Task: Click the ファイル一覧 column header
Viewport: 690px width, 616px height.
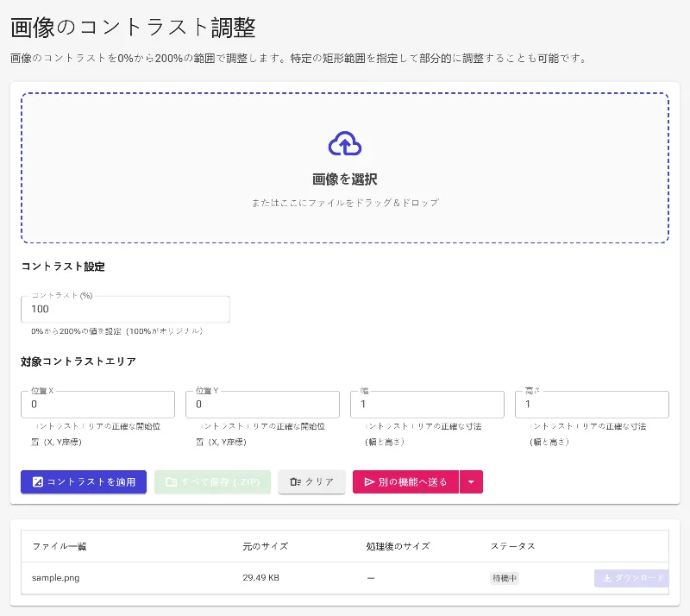Action: coord(60,546)
